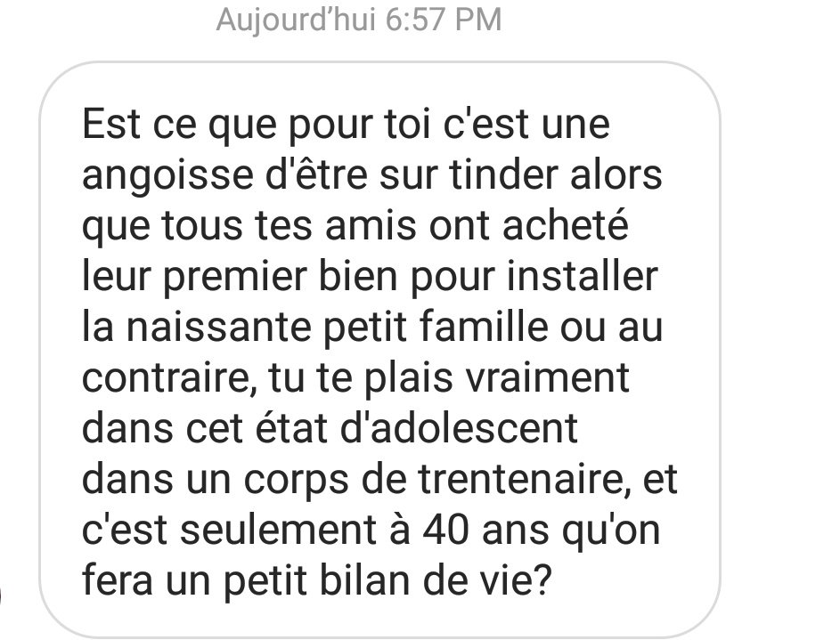Tap the sender avatar sliver at left edge

pos(1,595)
